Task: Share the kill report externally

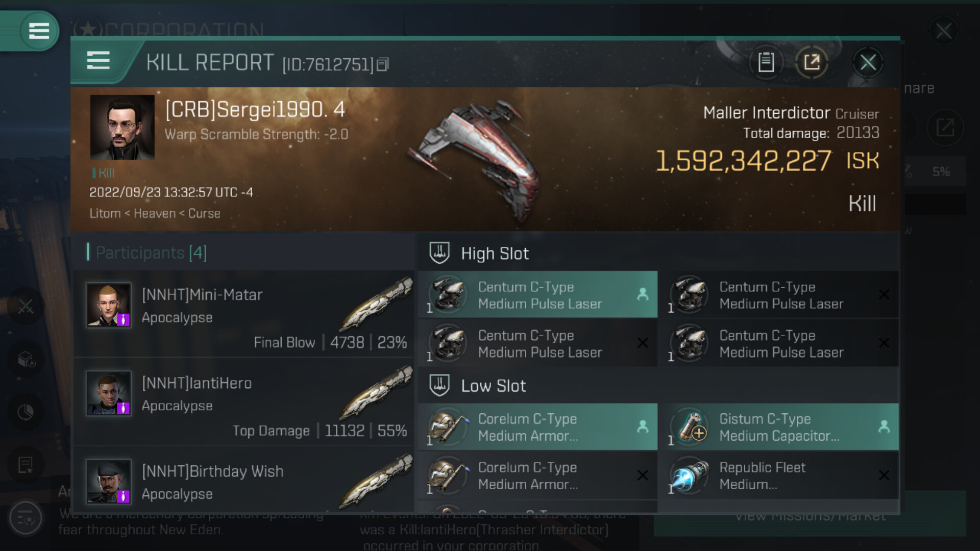Action: [x=812, y=63]
